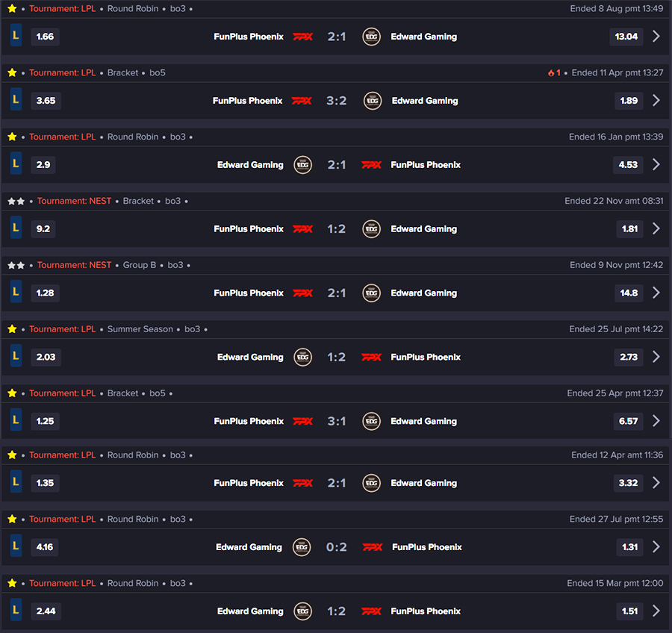Open the chevron on the 22 Nov match

pyautogui.click(x=656, y=228)
